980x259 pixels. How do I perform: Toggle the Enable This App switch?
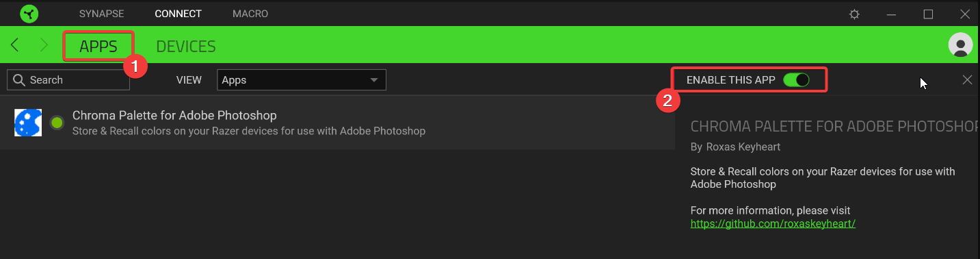click(x=796, y=79)
